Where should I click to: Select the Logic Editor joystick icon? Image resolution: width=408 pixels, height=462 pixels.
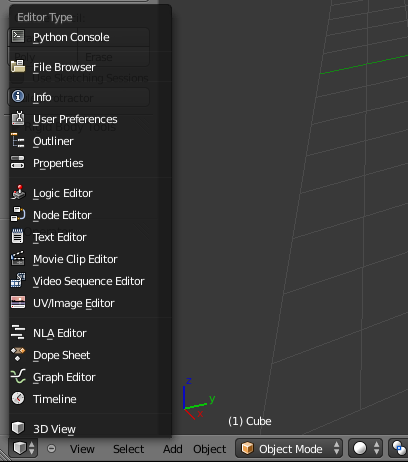pos(18,192)
